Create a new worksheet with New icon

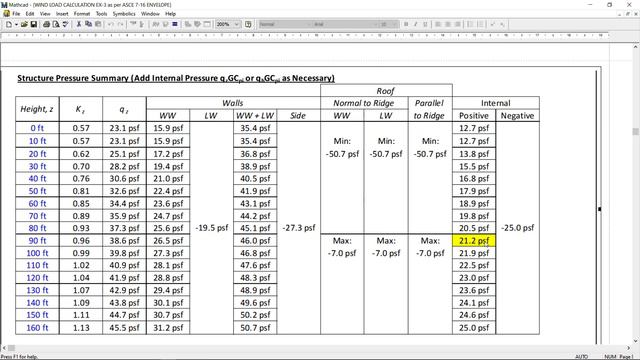(x=9, y=24)
